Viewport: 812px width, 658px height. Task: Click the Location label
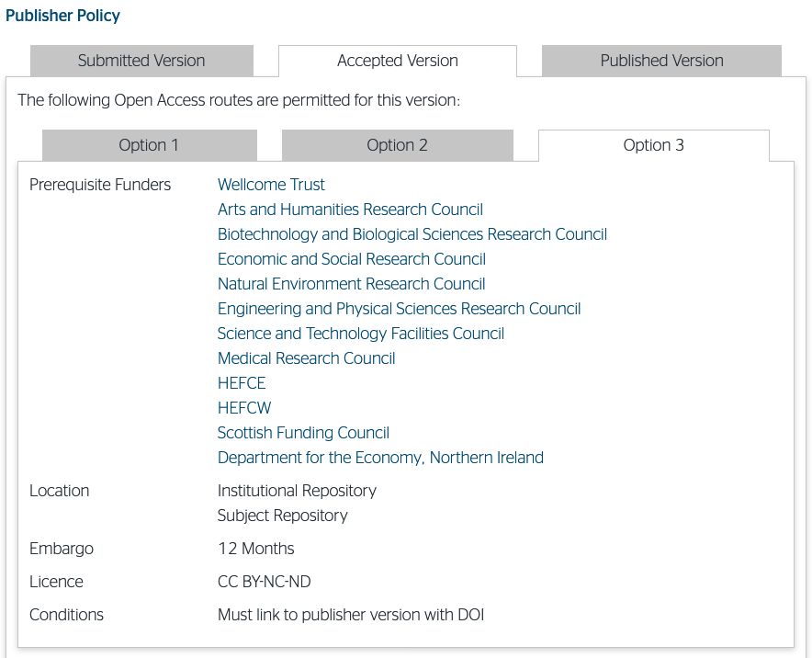pos(59,491)
